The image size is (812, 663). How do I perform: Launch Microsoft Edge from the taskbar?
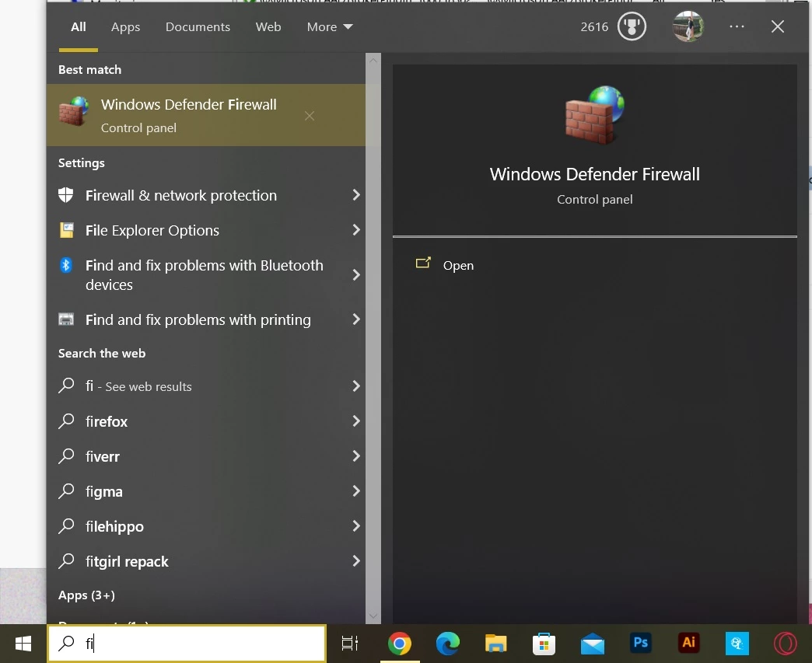[447, 644]
